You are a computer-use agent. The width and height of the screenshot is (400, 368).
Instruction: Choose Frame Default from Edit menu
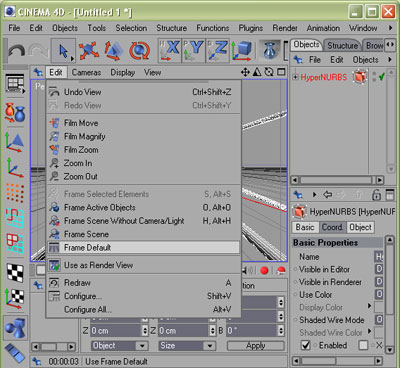pyautogui.click(x=143, y=247)
